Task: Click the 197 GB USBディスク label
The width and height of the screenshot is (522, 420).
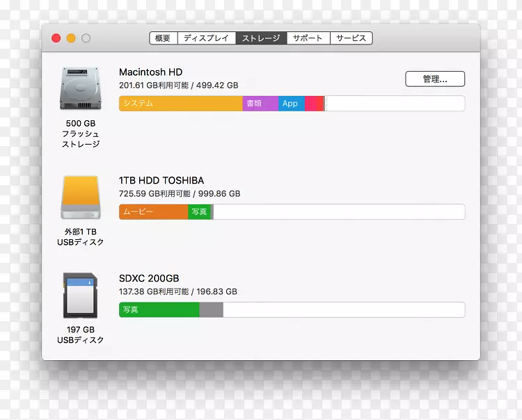Action: pos(81,335)
